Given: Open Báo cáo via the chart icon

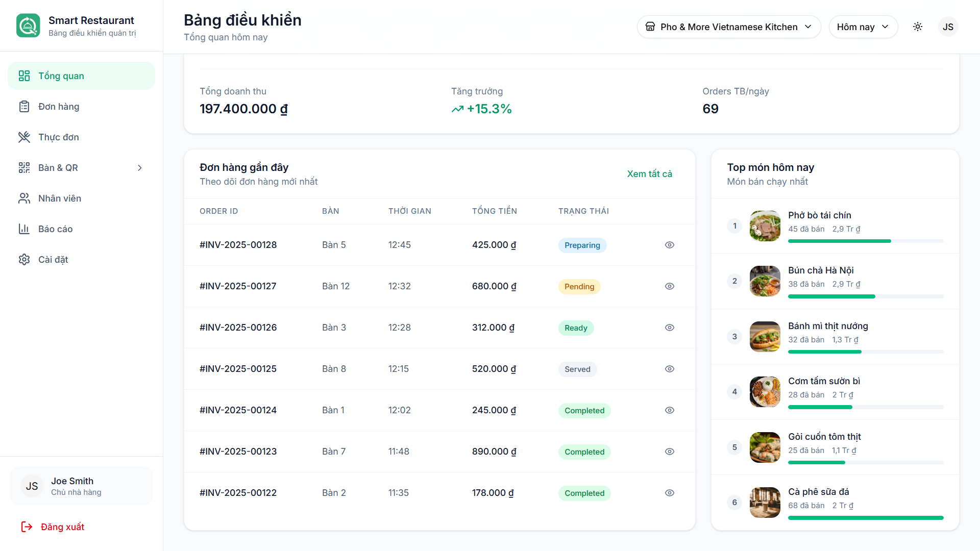Looking at the screenshot, I should [24, 229].
